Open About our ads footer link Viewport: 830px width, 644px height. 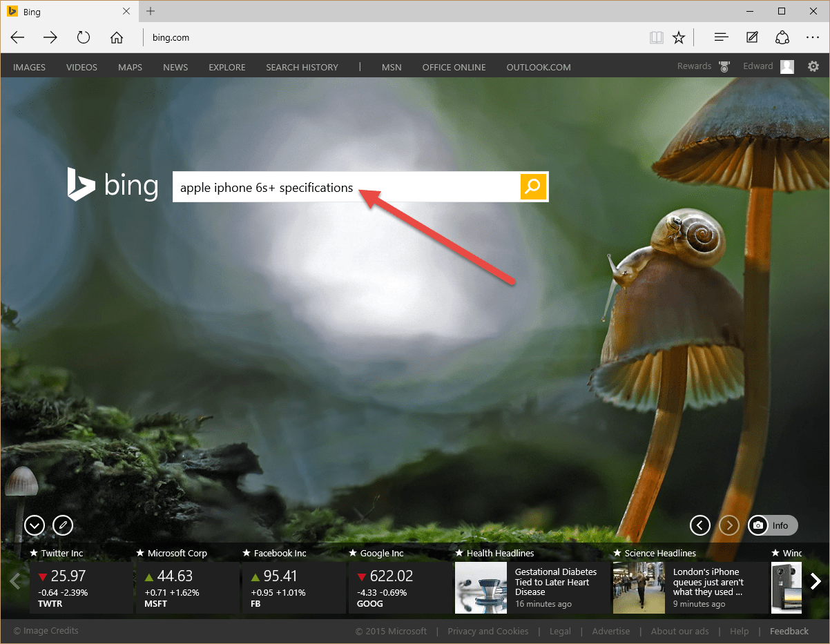[680, 631]
